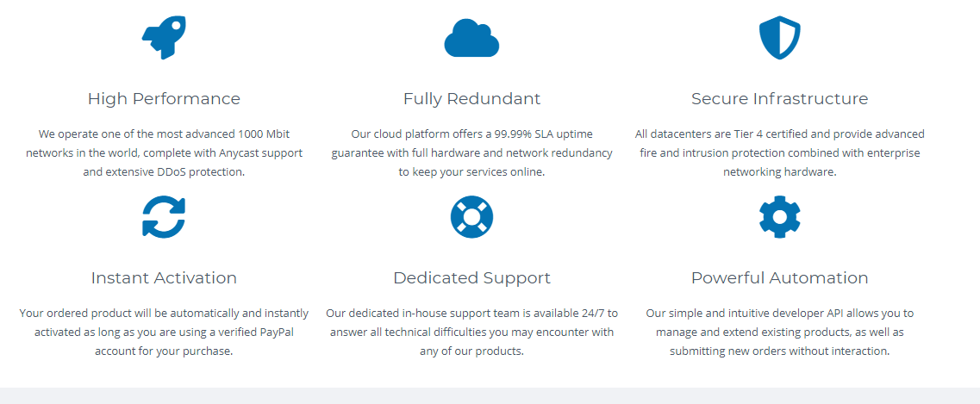
Task: Click the lifebuoy icon above Dedicated Support
Action: 471,217
